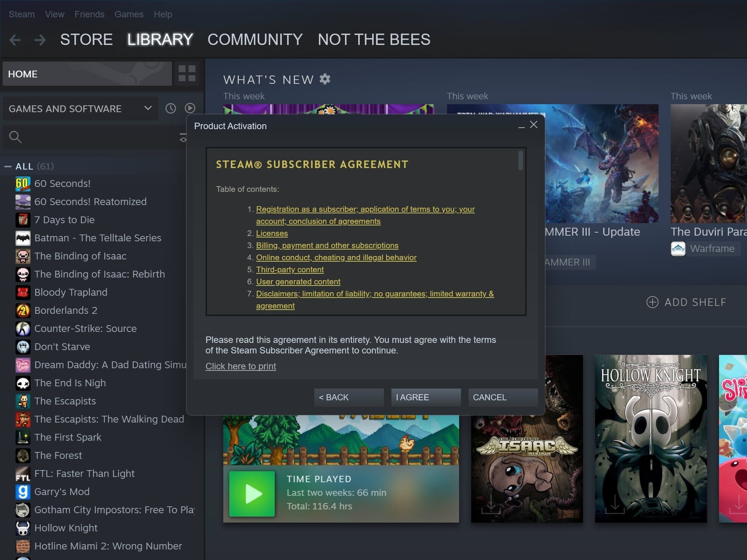Open advanced filter options icon
This screenshot has width=747, height=560.
pyautogui.click(x=183, y=137)
